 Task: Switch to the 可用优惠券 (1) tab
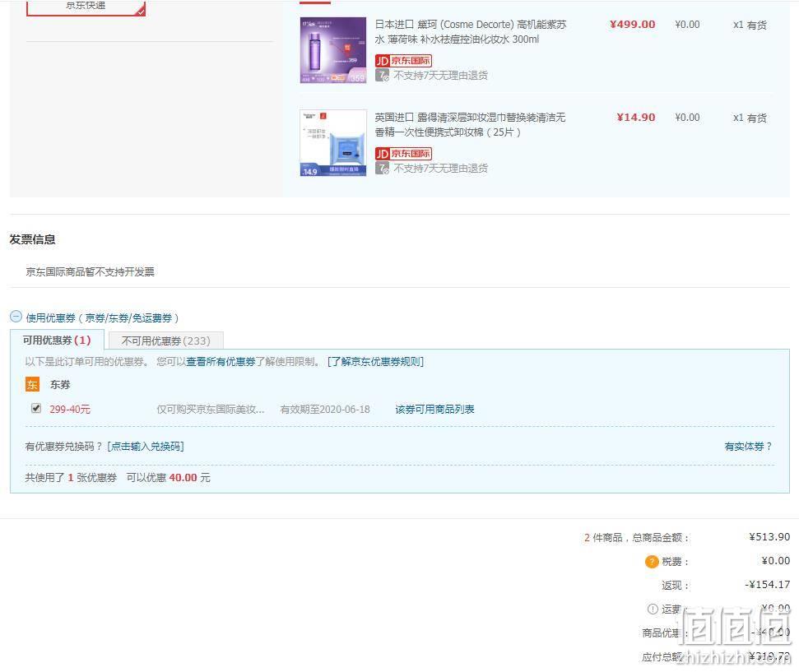[57, 340]
